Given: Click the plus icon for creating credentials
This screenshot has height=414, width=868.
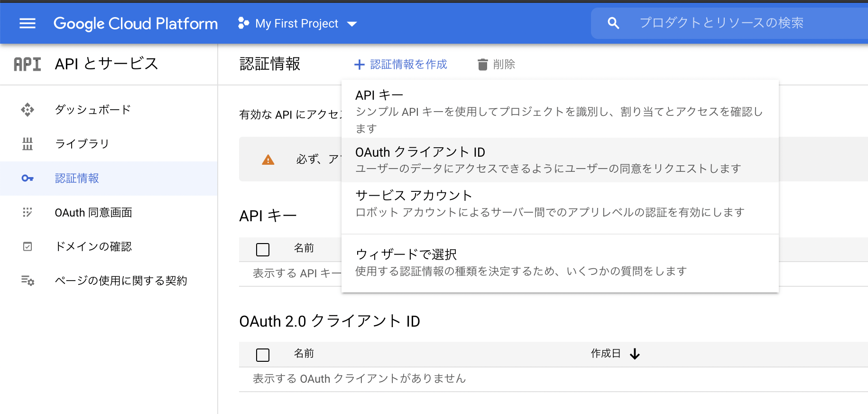Looking at the screenshot, I should tap(360, 65).
